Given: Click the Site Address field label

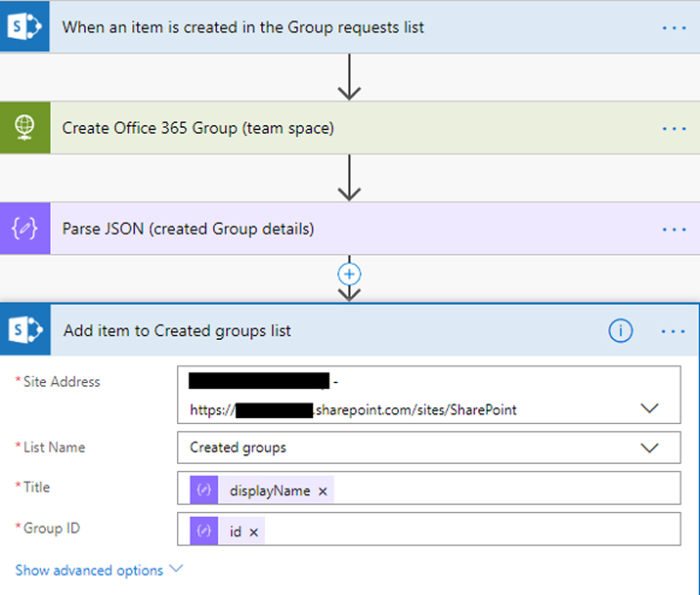Looking at the screenshot, I should [62, 382].
